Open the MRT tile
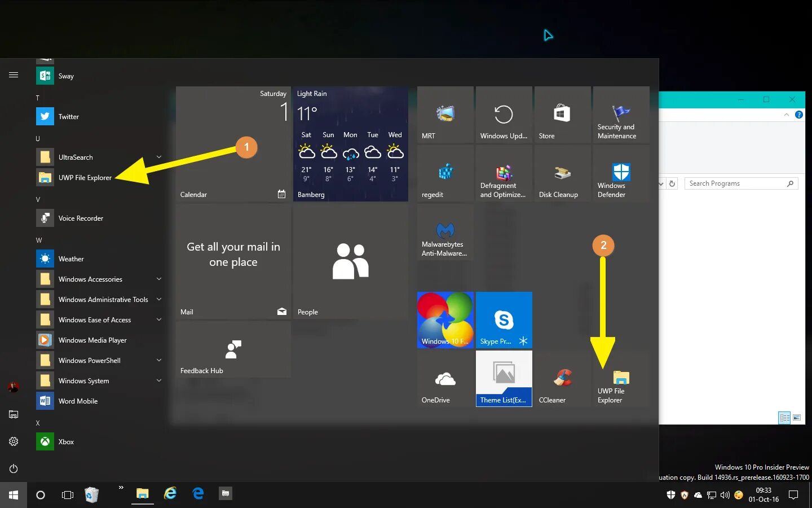Image resolution: width=812 pixels, height=508 pixels. pos(445,115)
